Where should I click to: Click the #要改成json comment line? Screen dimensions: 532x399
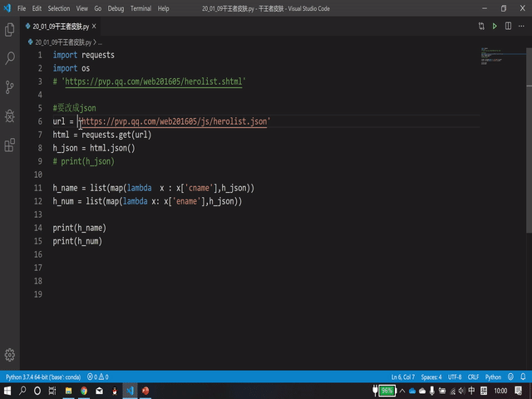pyautogui.click(x=74, y=108)
